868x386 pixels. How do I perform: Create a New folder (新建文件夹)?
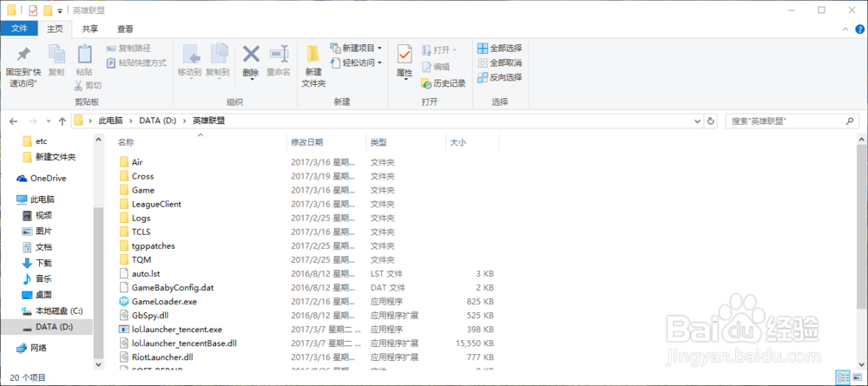(313, 67)
